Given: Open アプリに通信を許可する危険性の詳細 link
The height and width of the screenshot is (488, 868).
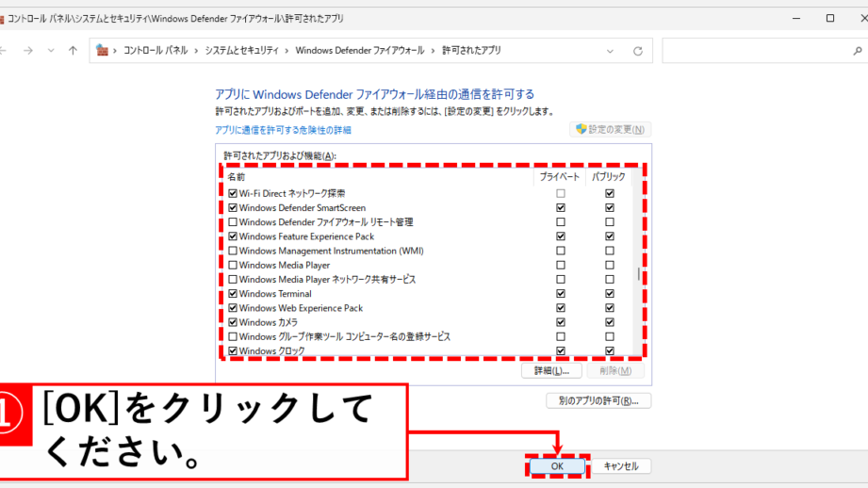Looking at the screenshot, I should pos(283,130).
